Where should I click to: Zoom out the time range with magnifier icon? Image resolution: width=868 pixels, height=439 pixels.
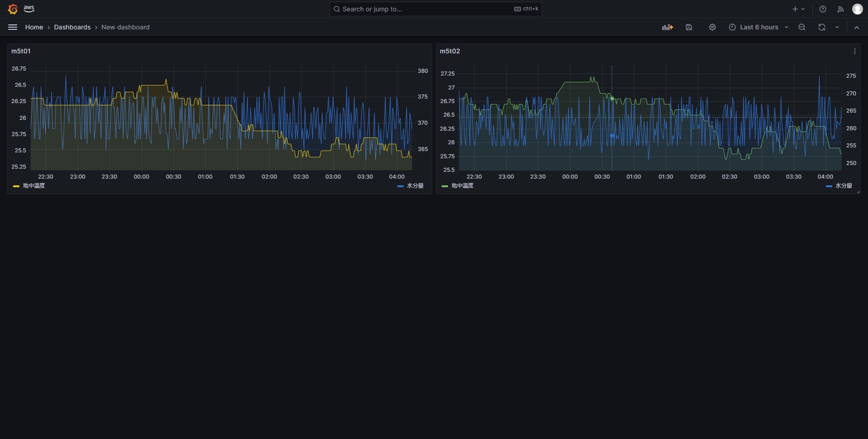802,27
